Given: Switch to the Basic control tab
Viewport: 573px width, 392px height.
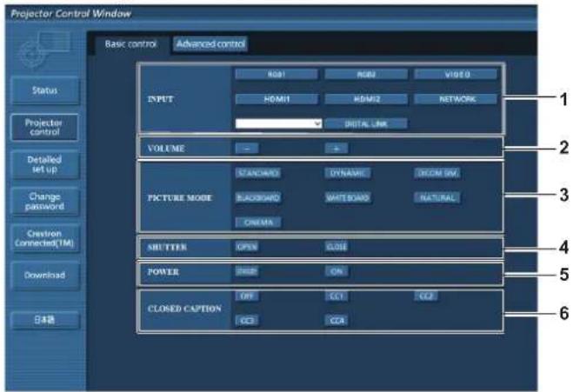Looking at the screenshot, I should [130, 44].
